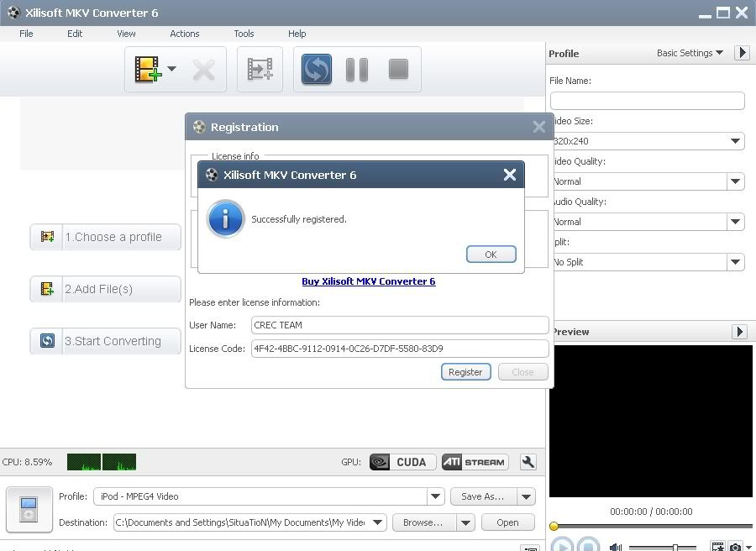Open the Edit menu
The image size is (756, 551).
75,34
